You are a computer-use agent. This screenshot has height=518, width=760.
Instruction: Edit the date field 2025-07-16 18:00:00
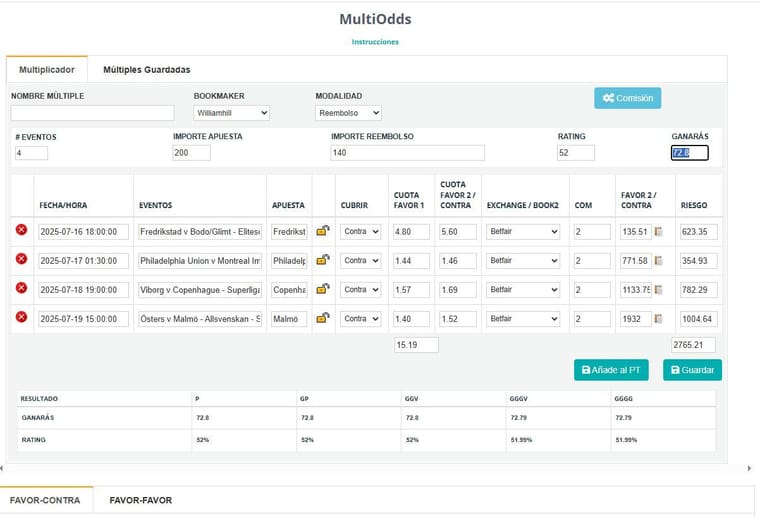coord(84,232)
